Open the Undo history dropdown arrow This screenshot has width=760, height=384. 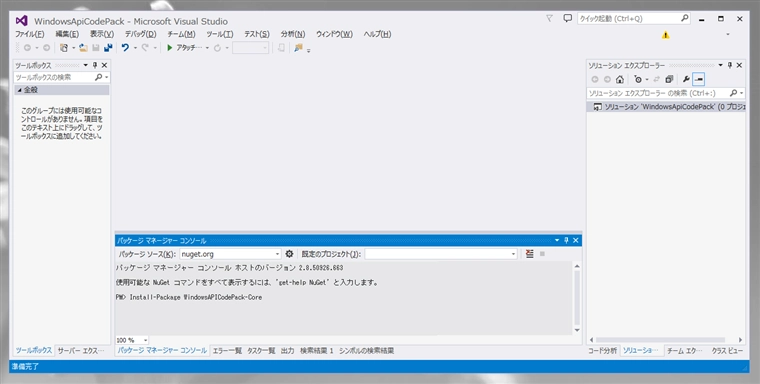point(135,48)
